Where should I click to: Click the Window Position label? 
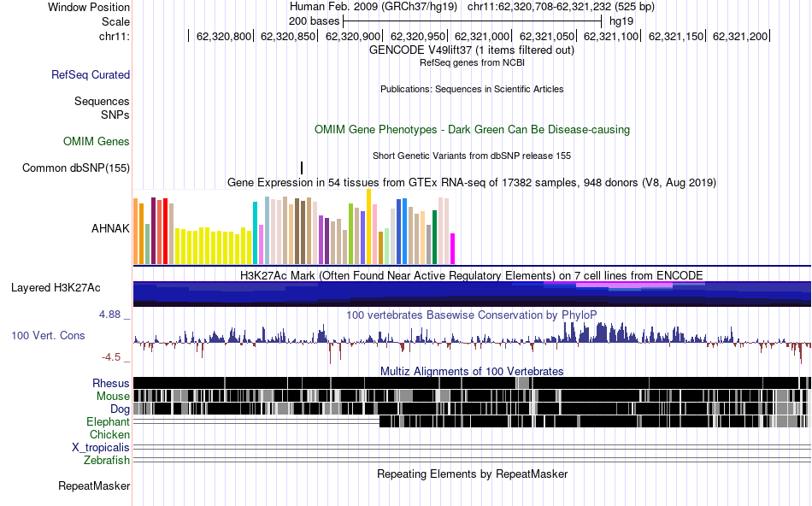(89, 7)
